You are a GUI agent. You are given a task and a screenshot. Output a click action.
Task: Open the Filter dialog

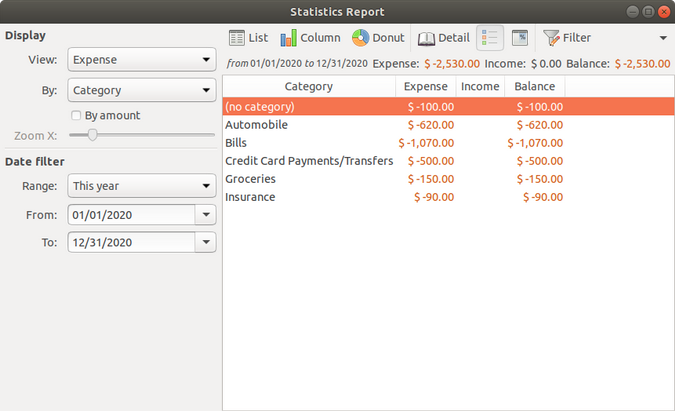[567, 38]
